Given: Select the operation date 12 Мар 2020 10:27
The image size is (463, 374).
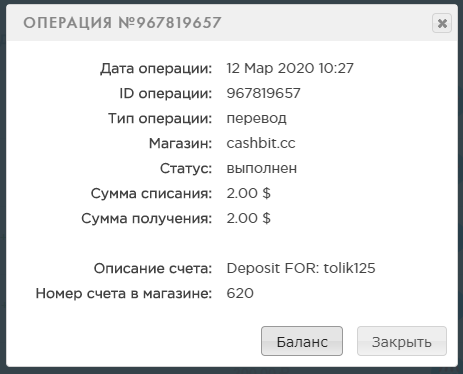Looking at the screenshot, I should click(290, 68).
